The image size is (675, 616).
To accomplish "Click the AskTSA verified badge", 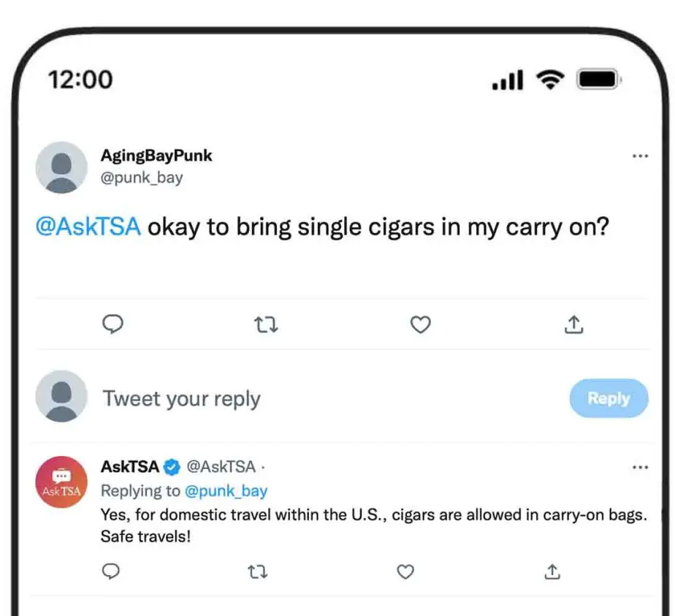I will (172, 467).
